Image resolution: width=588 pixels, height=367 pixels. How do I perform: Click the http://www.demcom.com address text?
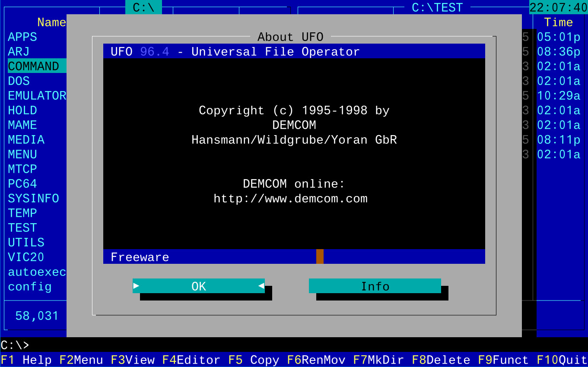(290, 199)
